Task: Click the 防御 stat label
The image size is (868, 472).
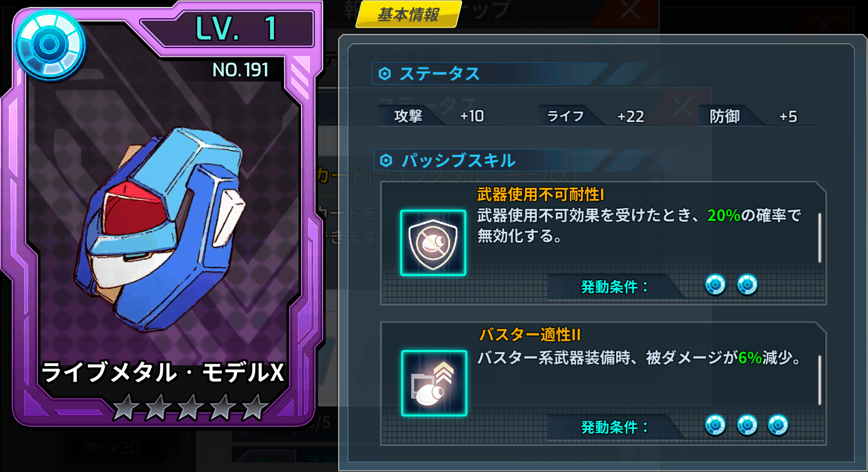Action: [x=725, y=116]
